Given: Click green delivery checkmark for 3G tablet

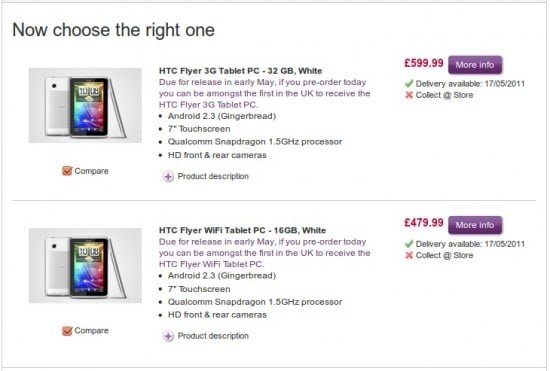Looking at the screenshot, I should (x=409, y=83).
